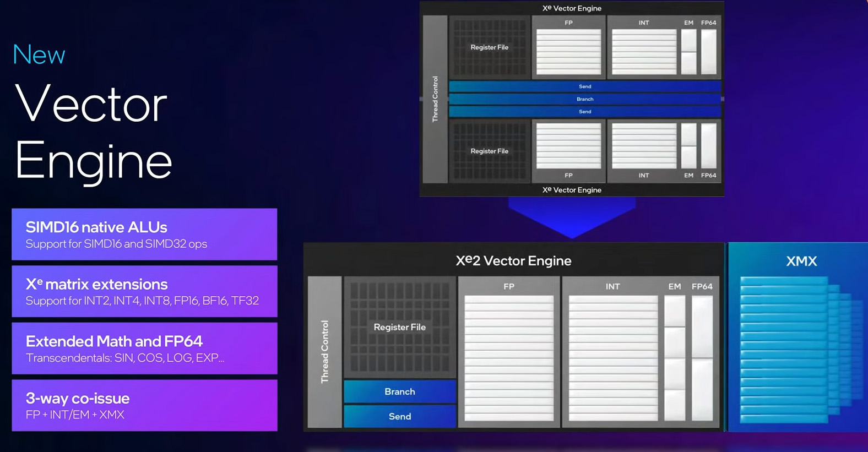Viewport: 868px width, 452px height.
Task: Click the lower Register File in Xe Vector Engine diagram
Action: (490, 151)
